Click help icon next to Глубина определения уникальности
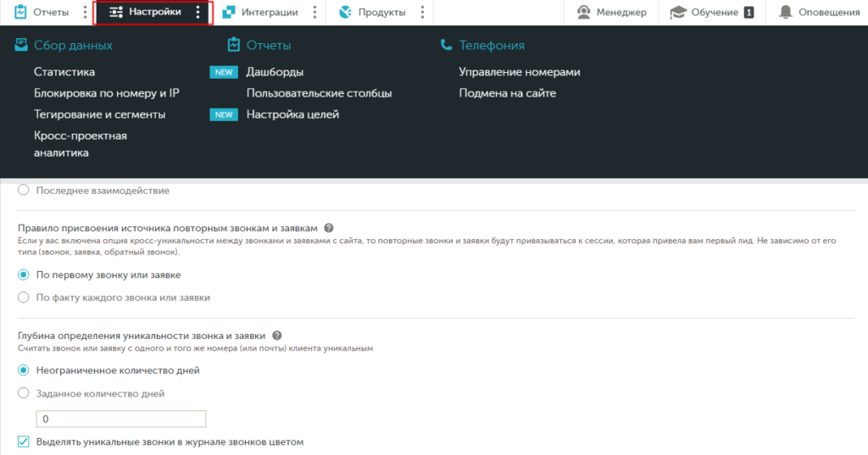 coord(277,336)
